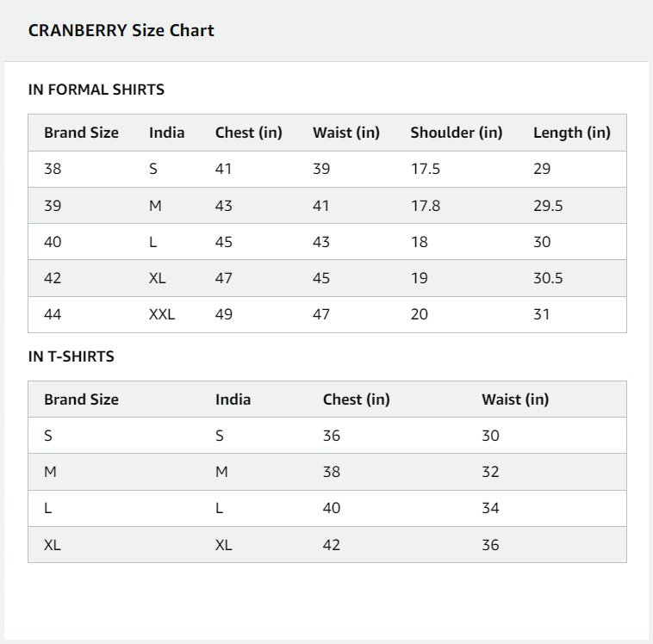This screenshot has width=653, height=644.
Task: Select the XXL India size cell
Action: click(x=162, y=314)
